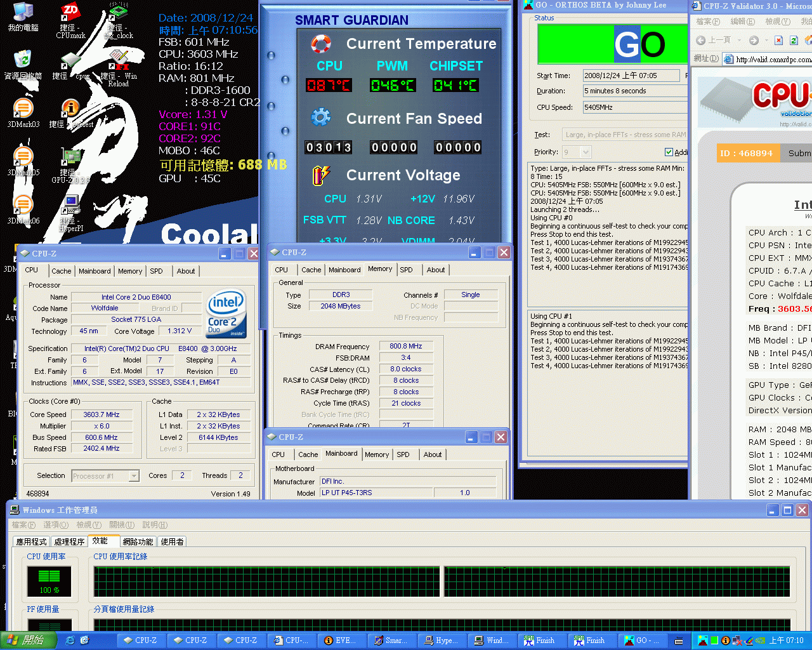Click the Intel Core 2 Duo E8400 name
The height and width of the screenshot is (650, 812).
point(136,297)
